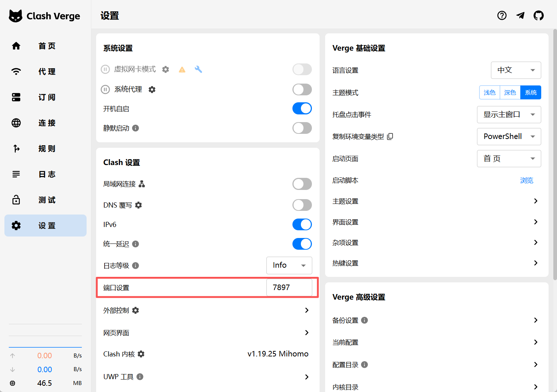Open system proxy settings gear
The height and width of the screenshot is (392, 557).
tap(152, 89)
